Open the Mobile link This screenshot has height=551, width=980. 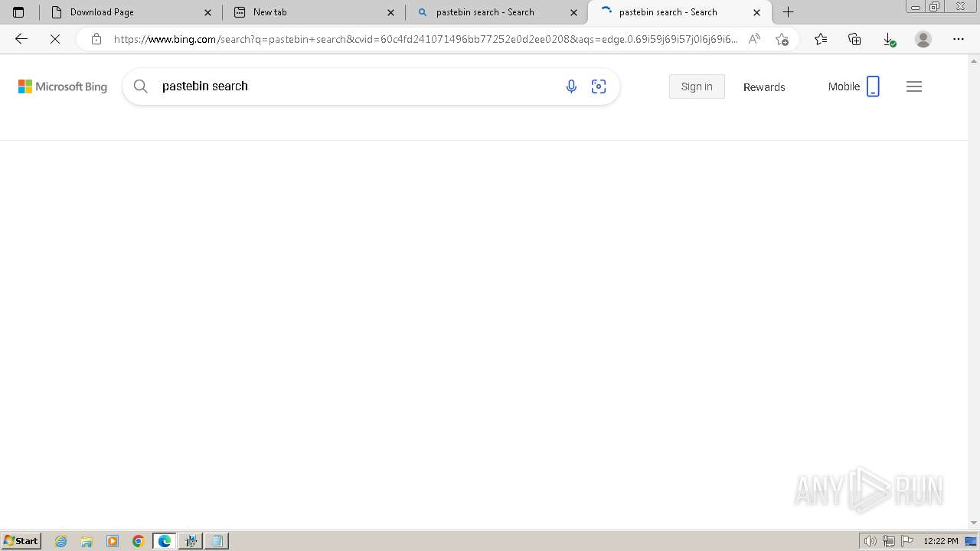coord(854,86)
